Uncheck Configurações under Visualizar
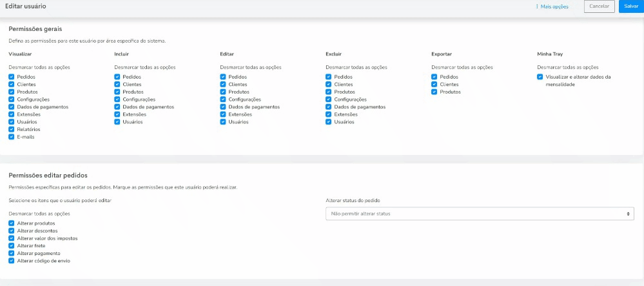 [x=12, y=99]
